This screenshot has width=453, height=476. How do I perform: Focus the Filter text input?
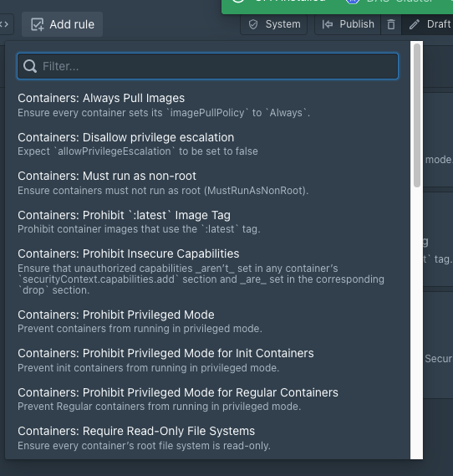pos(208,66)
